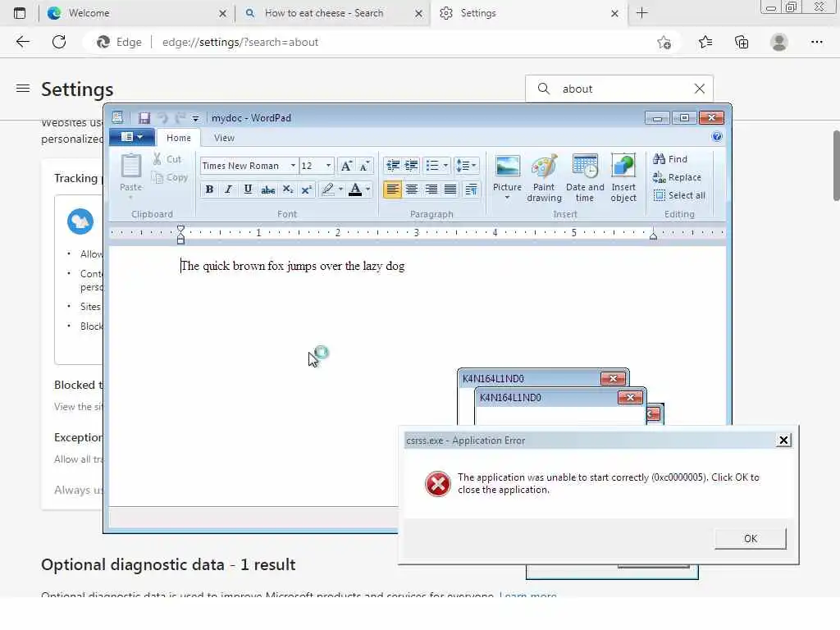840x630 pixels.
Task: Toggle Underline formatting in WordPad
Action: point(248,189)
